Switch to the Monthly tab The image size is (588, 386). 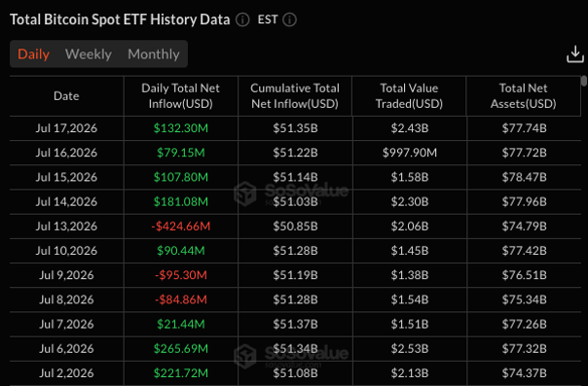pos(154,54)
